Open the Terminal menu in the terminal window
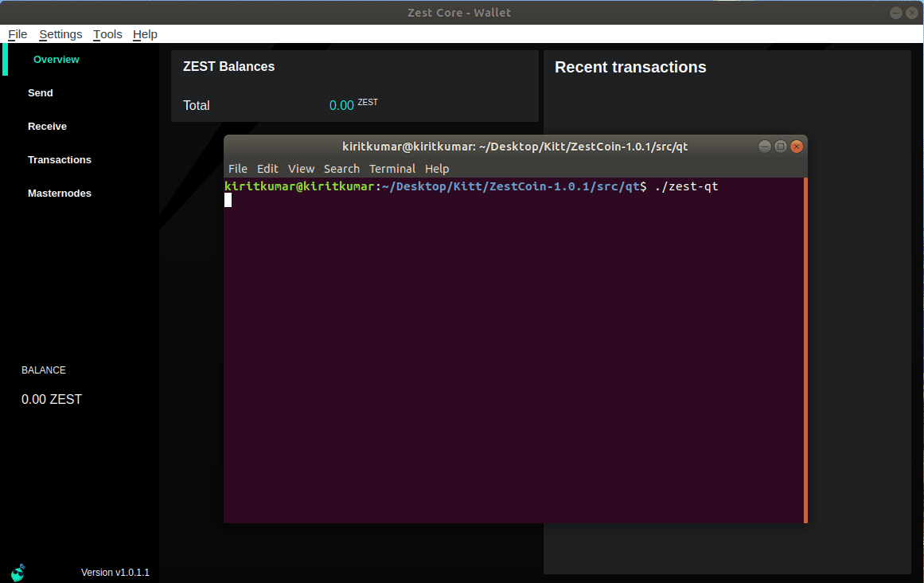Image resolution: width=924 pixels, height=583 pixels. point(392,169)
